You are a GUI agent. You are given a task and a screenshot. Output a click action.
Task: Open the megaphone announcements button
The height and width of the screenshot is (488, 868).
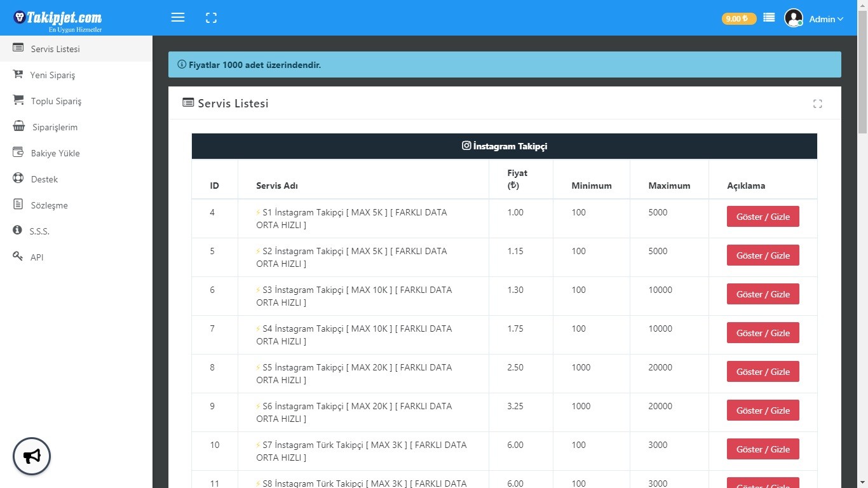(32, 456)
